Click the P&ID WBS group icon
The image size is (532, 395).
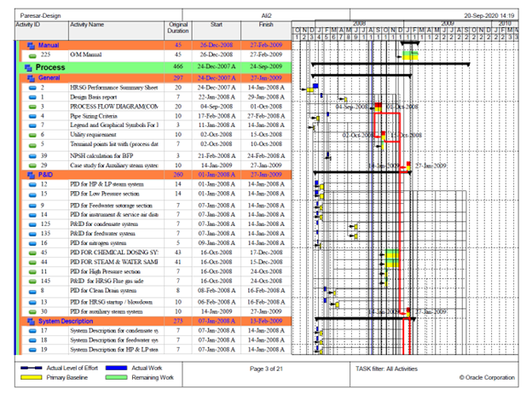click(32, 175)
